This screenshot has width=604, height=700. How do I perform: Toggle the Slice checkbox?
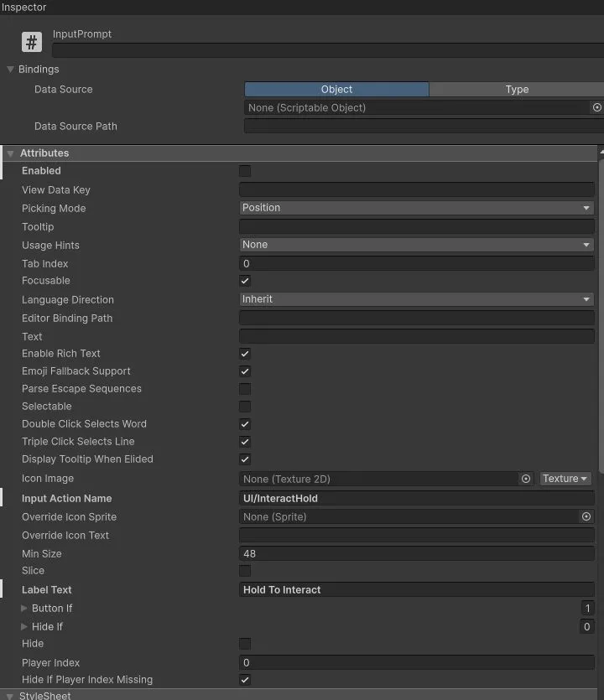click(244, 571)
